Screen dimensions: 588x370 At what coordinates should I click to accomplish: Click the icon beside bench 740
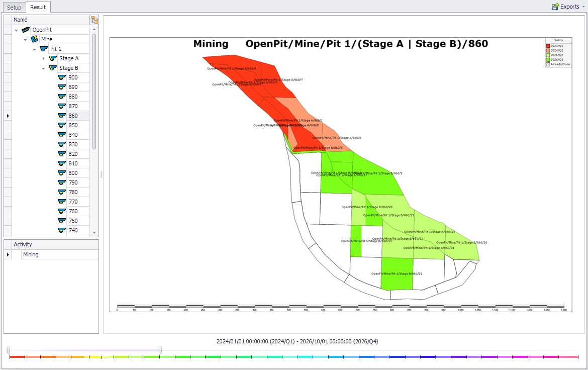[62, 230]
